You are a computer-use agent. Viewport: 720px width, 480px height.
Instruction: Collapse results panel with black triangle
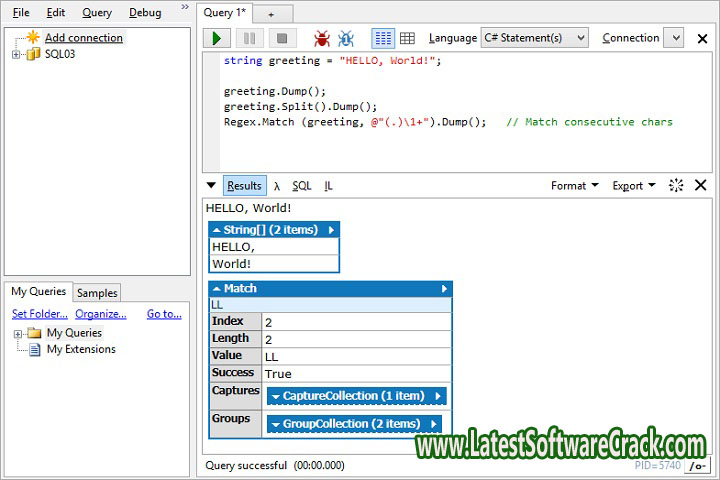coord(211,186)
